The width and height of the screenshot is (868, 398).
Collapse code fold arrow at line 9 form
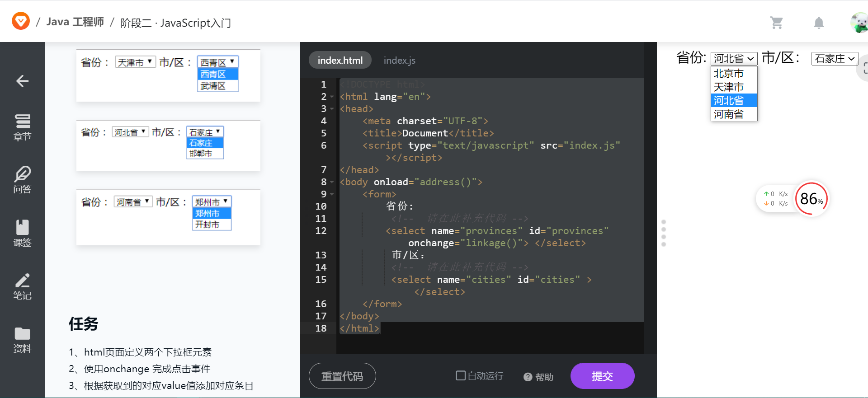(332, 194)
